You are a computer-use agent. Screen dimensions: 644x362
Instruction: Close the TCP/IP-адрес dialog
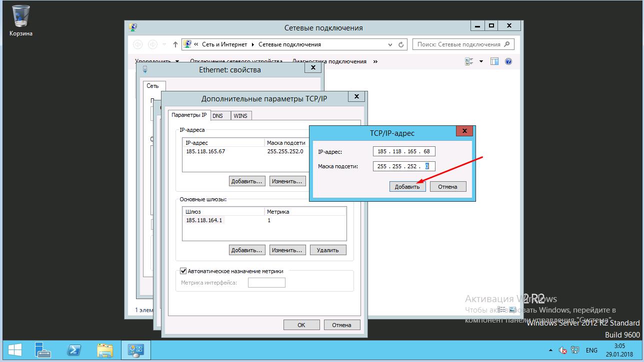click(464, 131)
